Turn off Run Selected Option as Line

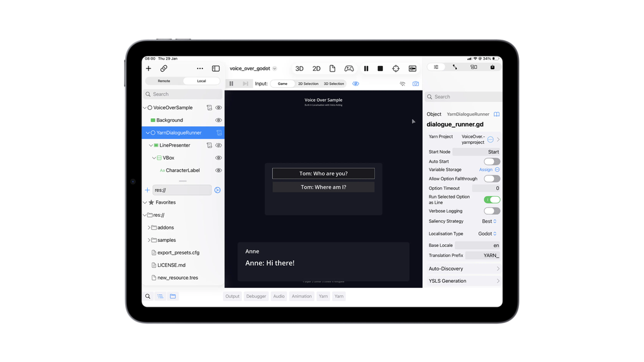[491, 200]
